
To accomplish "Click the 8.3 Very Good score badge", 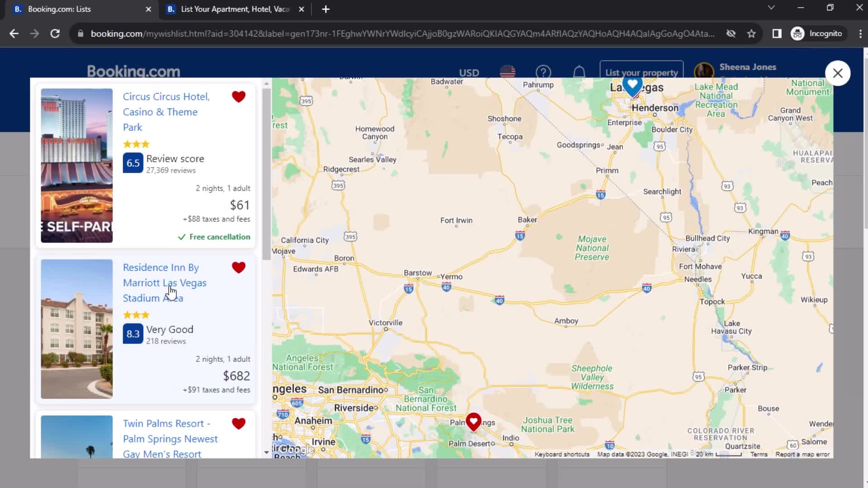I will click(x=133, y=334).
